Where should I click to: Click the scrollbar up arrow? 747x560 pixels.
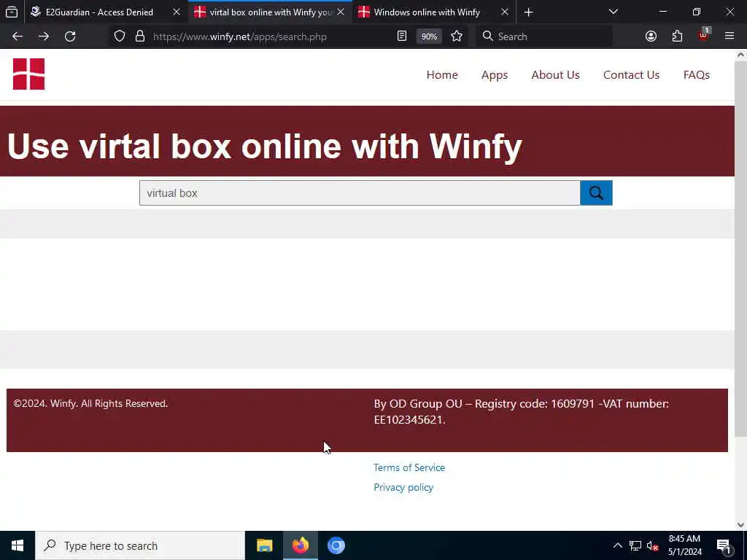[741, 55]
